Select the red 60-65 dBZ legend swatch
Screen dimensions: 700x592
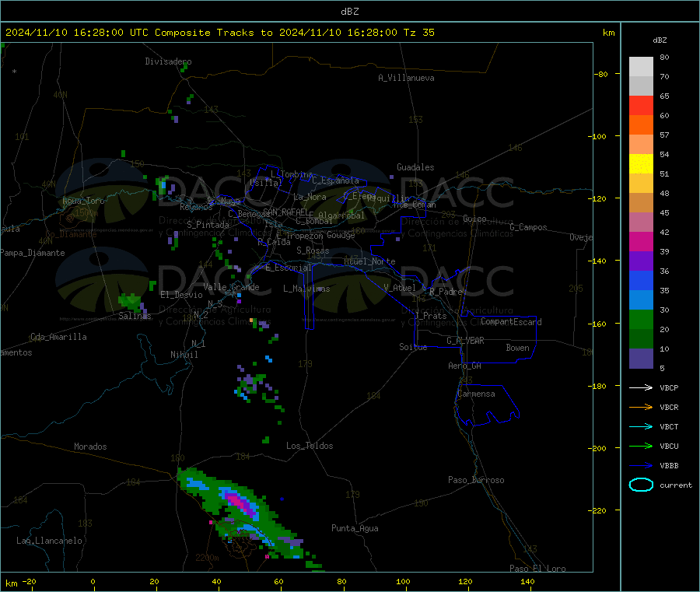pyautogui.click(x=641, y=105)
